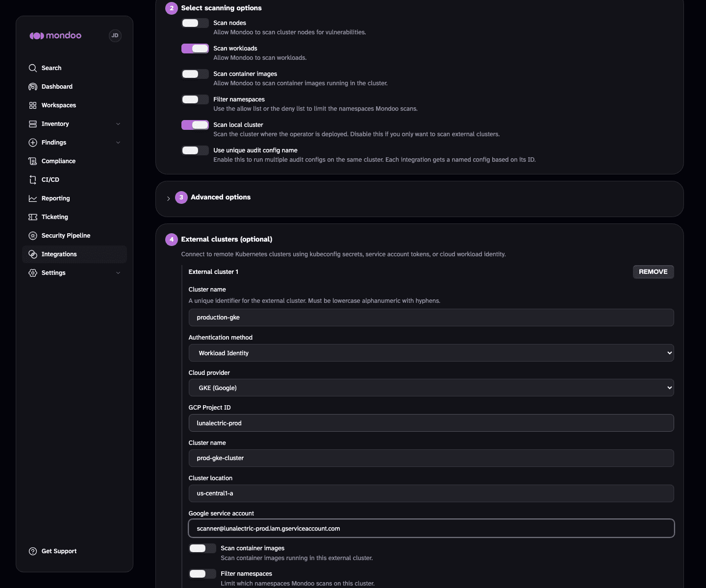The width and height of the screenshot is (706, 588).
Task: Expand the Advanced options section
Action: tap(168, 198)
